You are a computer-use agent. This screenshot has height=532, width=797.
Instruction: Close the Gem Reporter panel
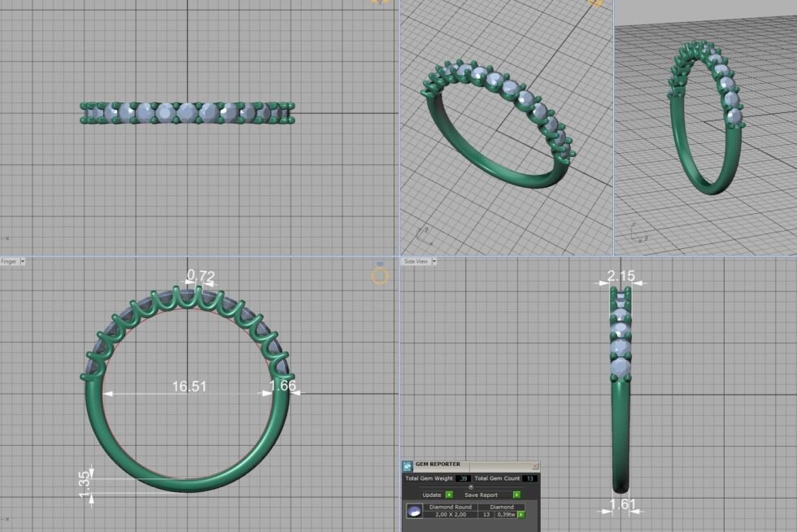(x=534, y=465)
